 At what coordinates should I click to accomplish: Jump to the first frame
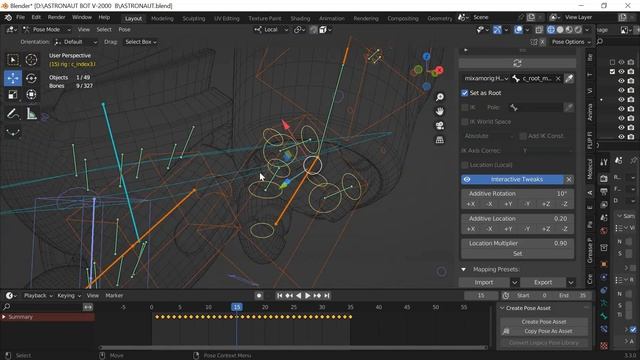coord(280,296)
